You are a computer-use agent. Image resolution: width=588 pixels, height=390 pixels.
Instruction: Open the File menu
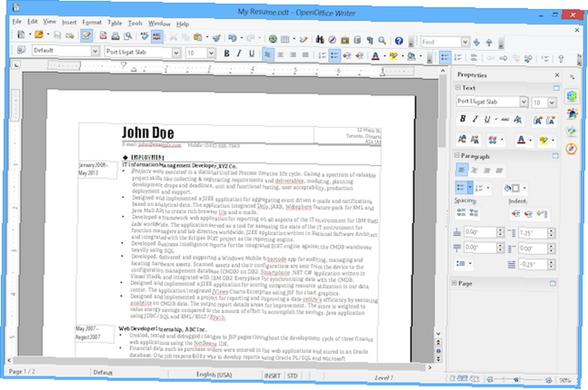[x=17, y=21]
